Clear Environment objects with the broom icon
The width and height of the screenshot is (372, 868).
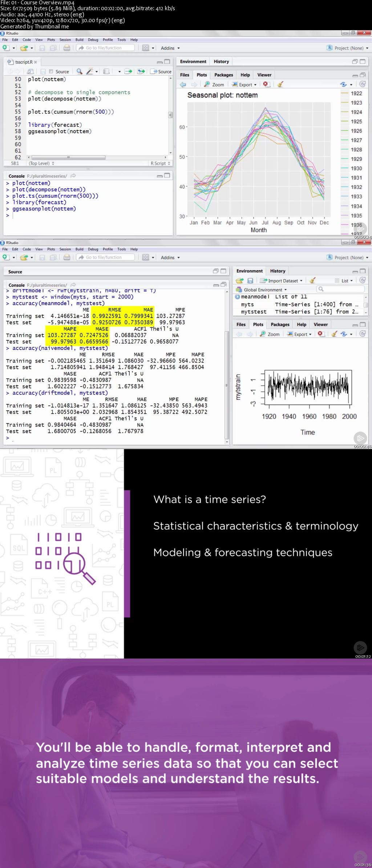coord(312,280)
